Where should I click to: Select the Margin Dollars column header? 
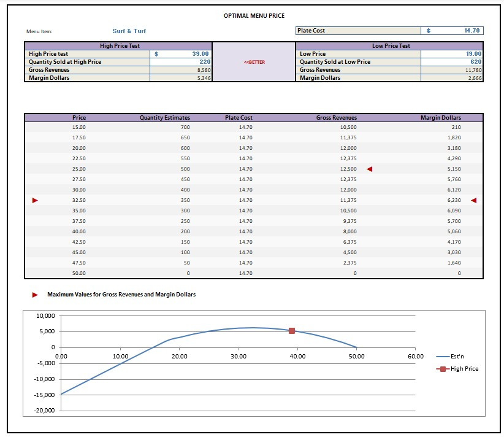[440, 117]
